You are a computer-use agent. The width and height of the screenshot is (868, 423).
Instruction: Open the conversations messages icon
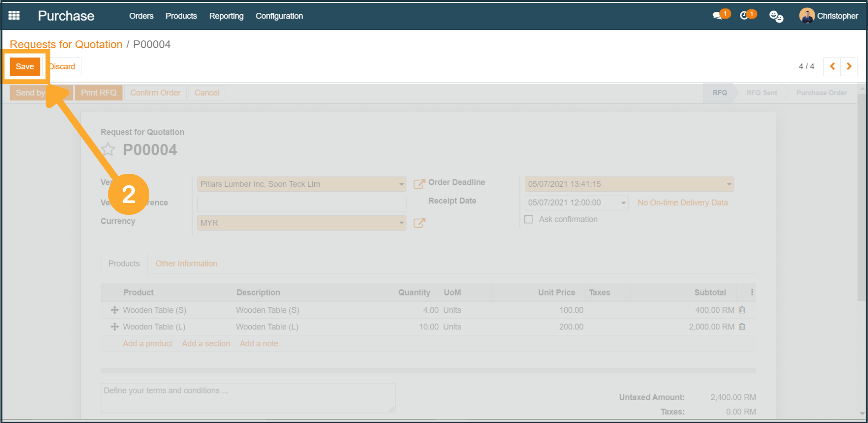coord(717,16)
